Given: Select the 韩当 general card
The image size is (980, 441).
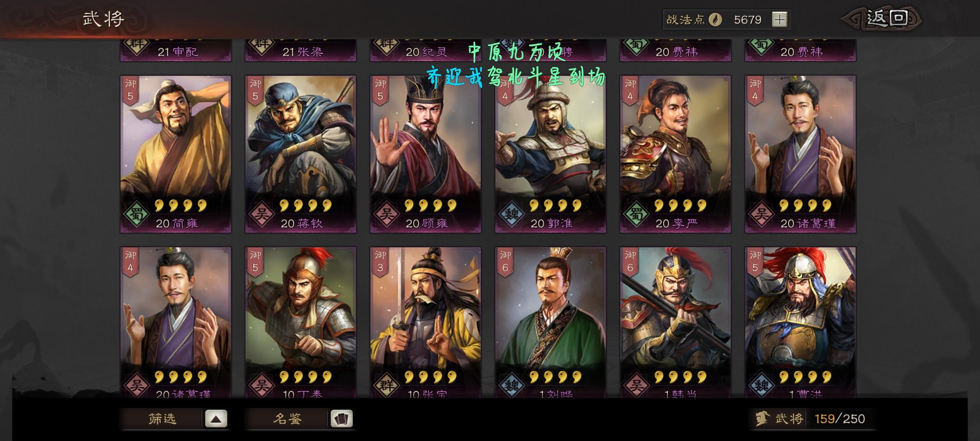Looking at the screenshot, I should pos(675,323).
